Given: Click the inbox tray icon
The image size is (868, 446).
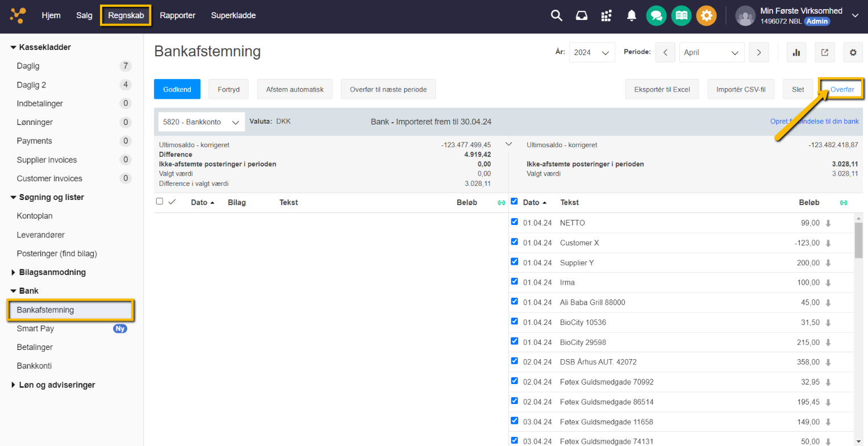Looking at the screenshot, I should pos(581,15).
